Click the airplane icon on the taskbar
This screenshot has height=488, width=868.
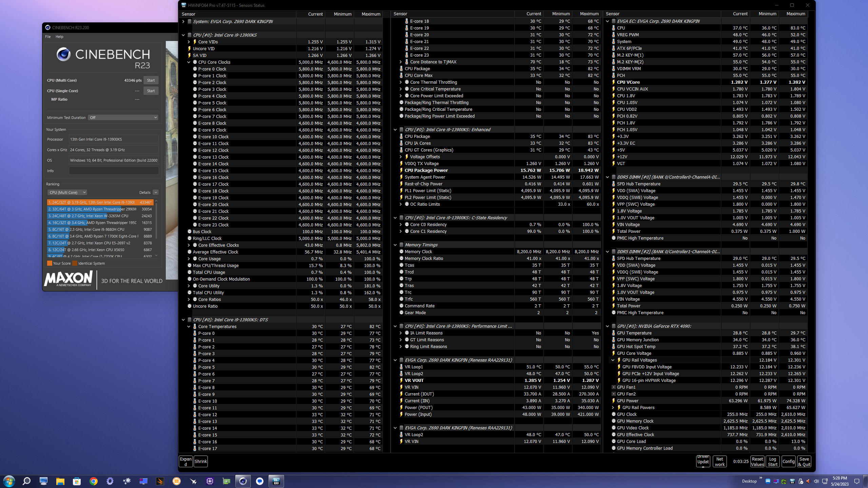pos(193,481)
